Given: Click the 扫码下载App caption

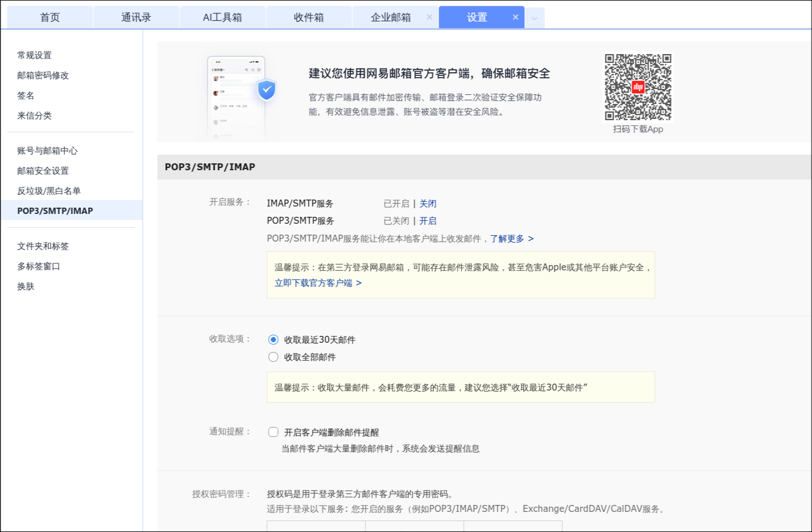Looking at the screenshot, I should coord(638,129).
